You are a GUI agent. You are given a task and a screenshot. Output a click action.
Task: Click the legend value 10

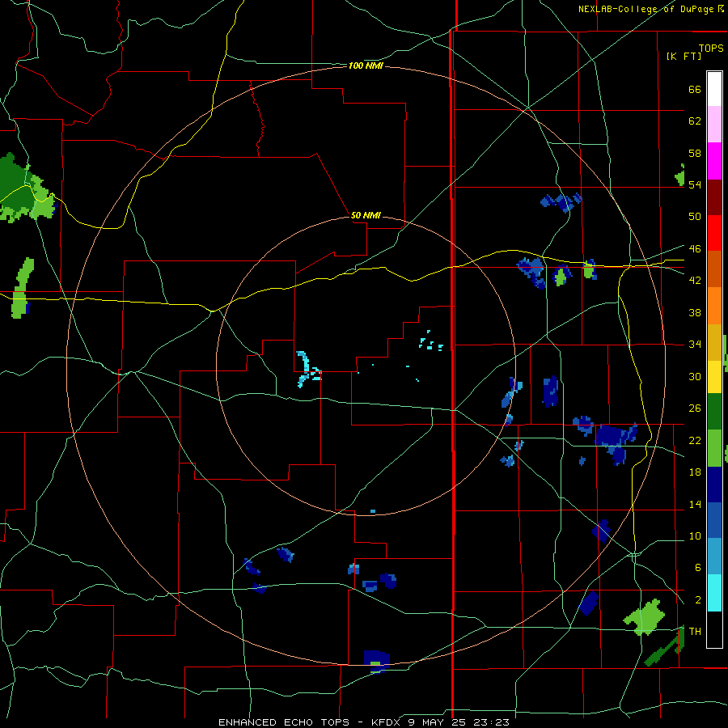695,536
